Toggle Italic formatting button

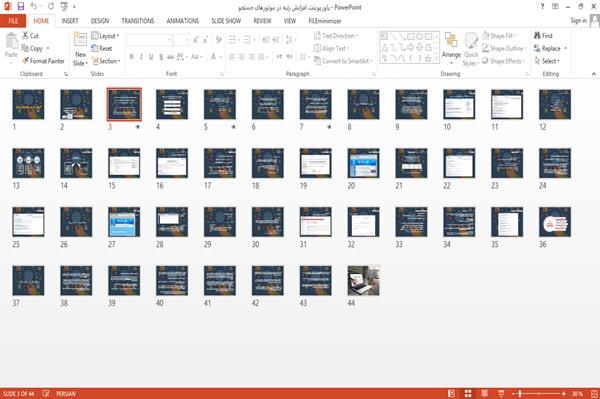pos(141,57)
